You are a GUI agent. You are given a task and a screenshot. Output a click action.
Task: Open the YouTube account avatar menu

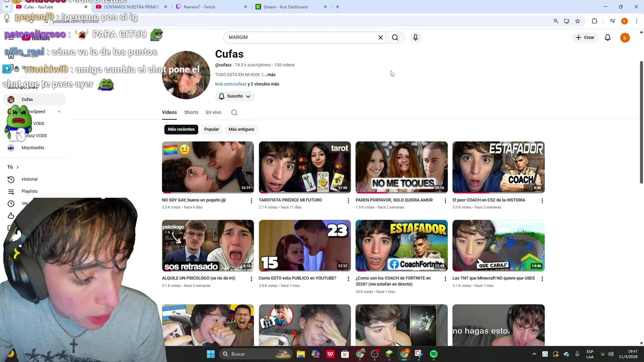(x=625, y=38)
